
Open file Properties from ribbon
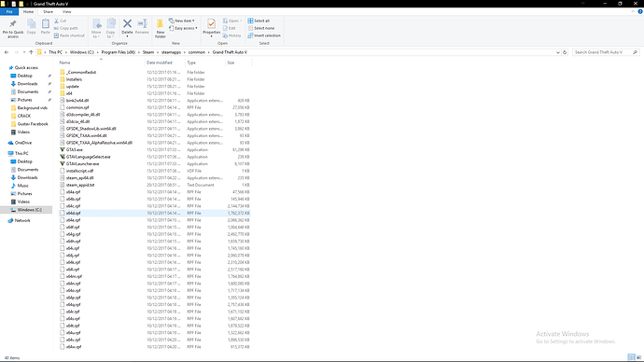(212, 28)
